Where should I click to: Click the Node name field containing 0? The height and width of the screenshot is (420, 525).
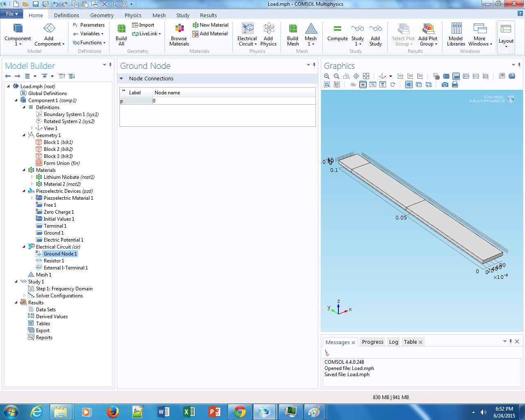click(x=233, y=101)
